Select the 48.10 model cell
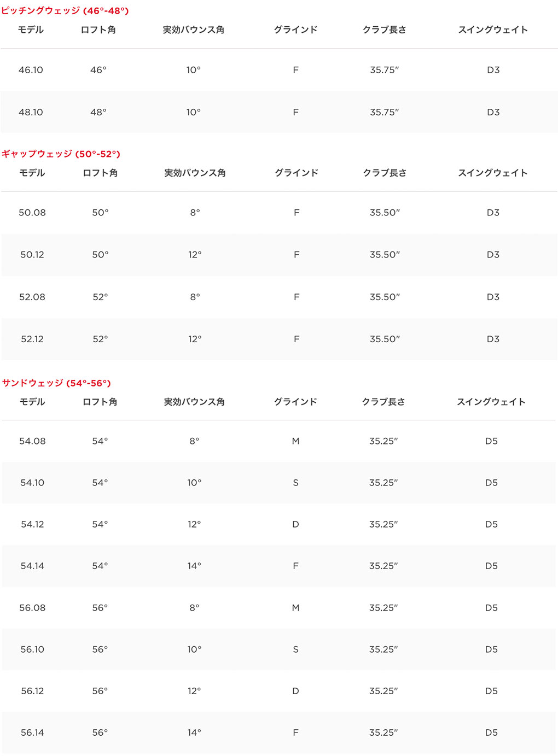This screenshot has width=558, height=756. (31, 112)
